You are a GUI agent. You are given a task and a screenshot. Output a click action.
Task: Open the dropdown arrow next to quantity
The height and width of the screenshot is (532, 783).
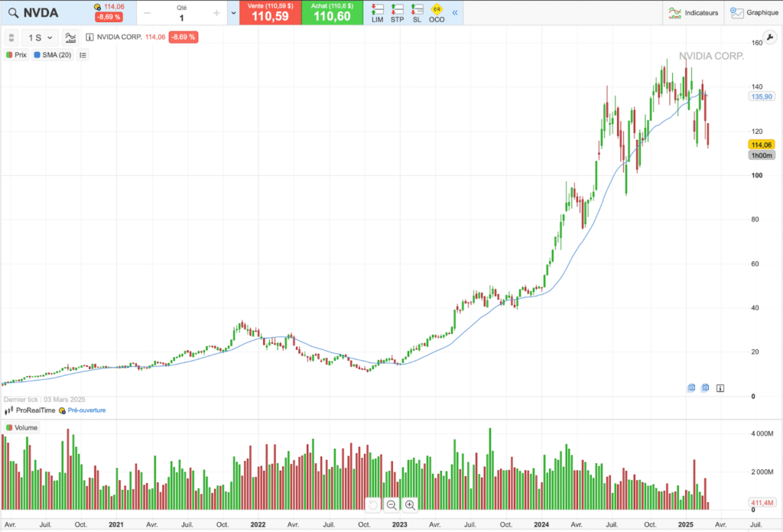coord(233,13)
